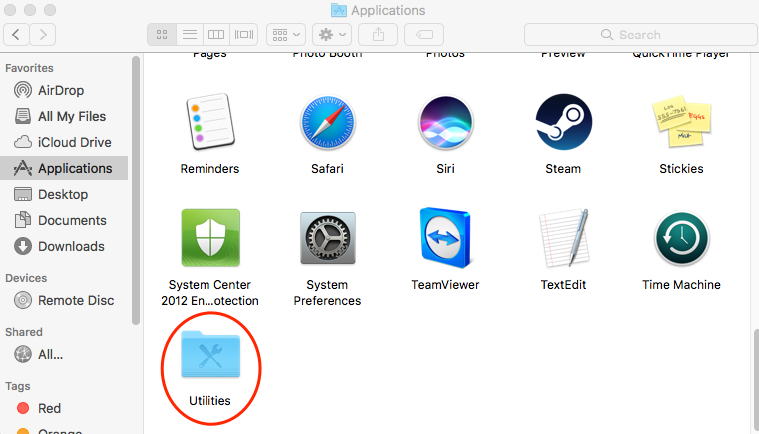Open Siri from the Applications list
This screenshot has height=434, width=759.
445,122
